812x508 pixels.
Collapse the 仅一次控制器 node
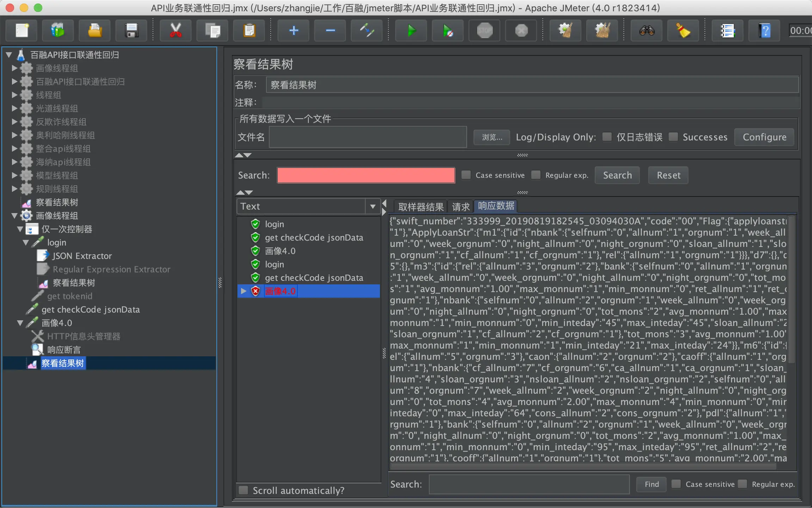click(20, 229)
